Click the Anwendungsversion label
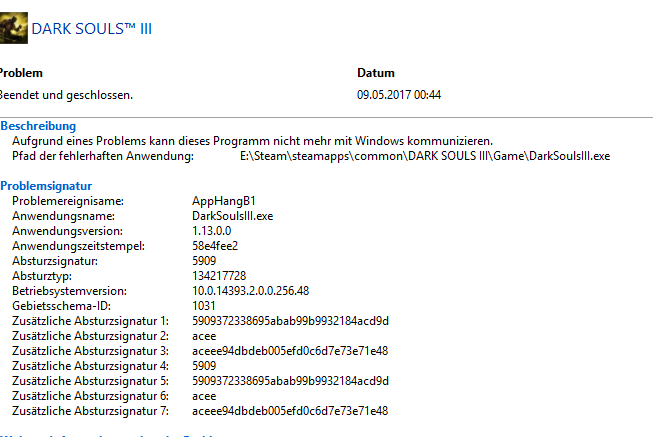The width and height of the screenshot is (653, 437). point(67,231)
